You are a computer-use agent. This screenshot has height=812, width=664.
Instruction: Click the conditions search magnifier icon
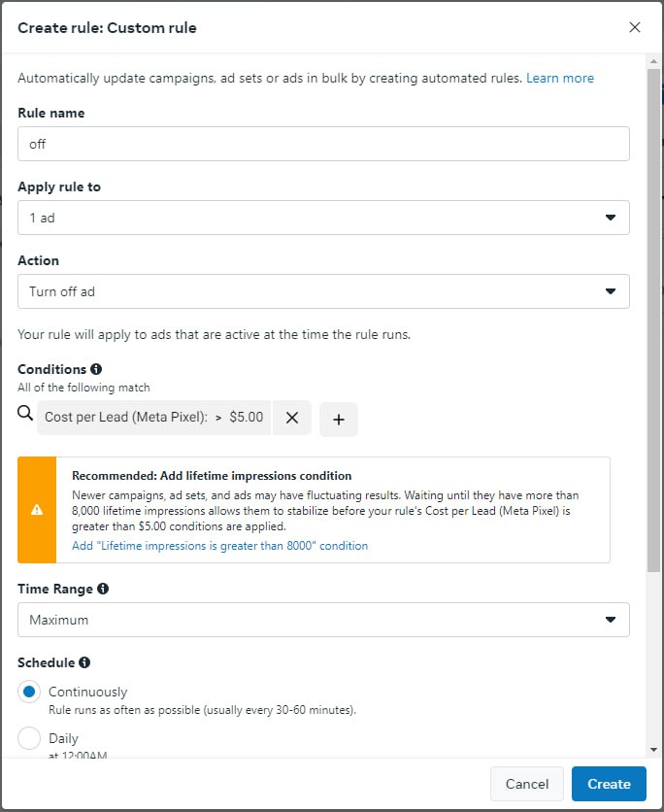pyautogui.click(x=25, y=413)
